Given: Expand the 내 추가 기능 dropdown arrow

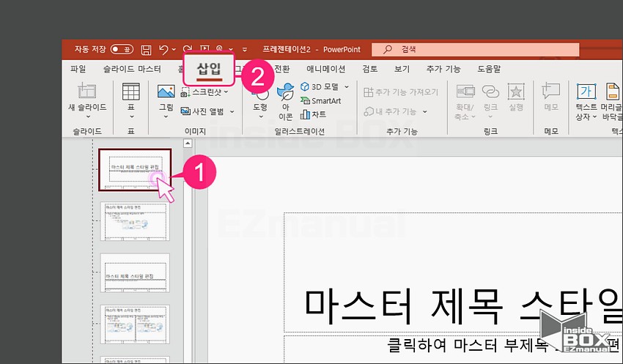Looking at the screenshot, I should click(x=424, y=111).
